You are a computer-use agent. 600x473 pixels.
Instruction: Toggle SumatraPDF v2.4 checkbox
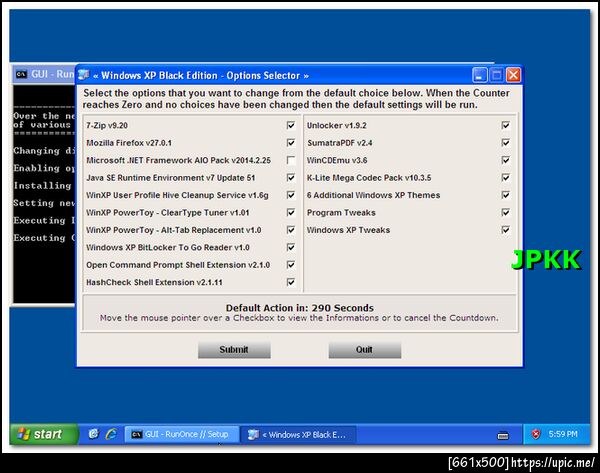[505, 143]
